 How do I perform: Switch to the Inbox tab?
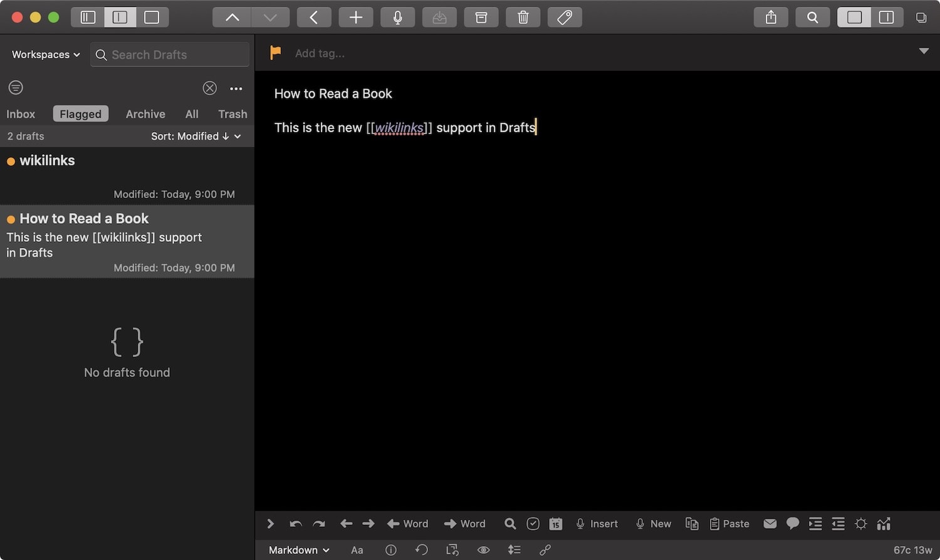[21, 114]
